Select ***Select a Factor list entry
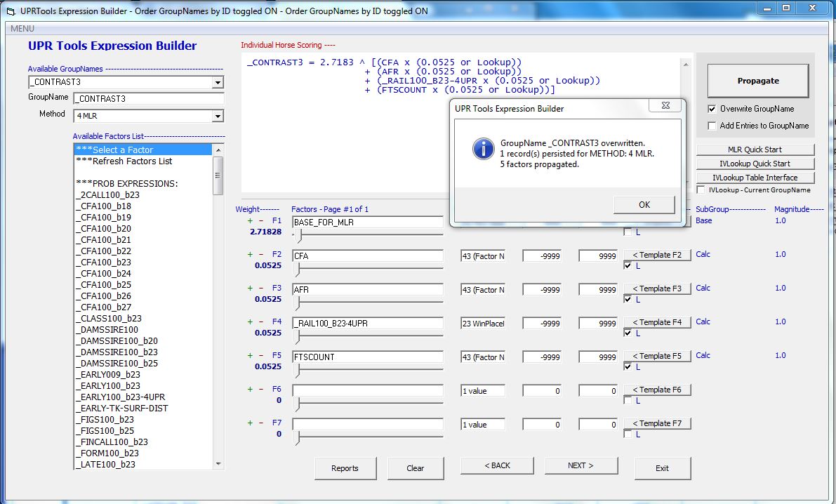This screenshot has width=836, height=504. click(x=143, y=150)
